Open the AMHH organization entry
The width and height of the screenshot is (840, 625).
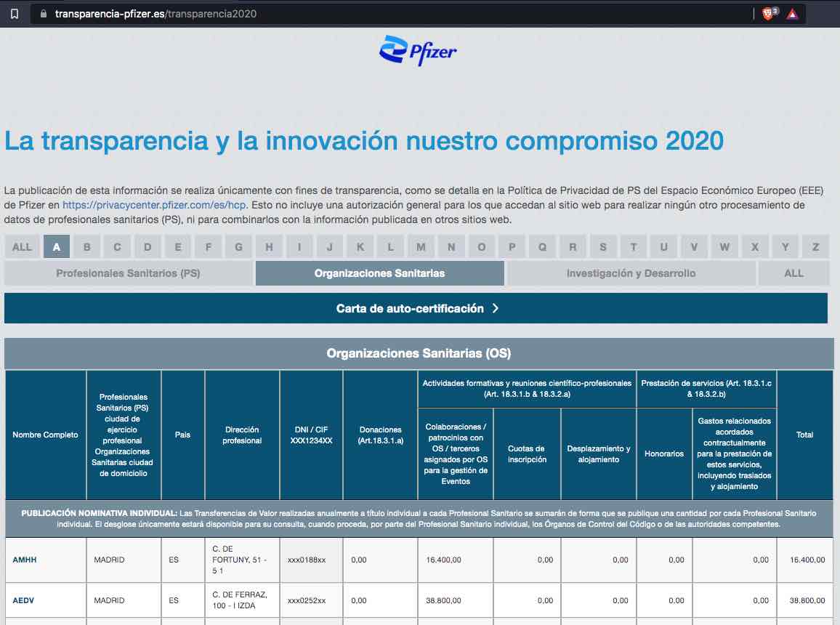pyautogui.click(x=25, y=560)
